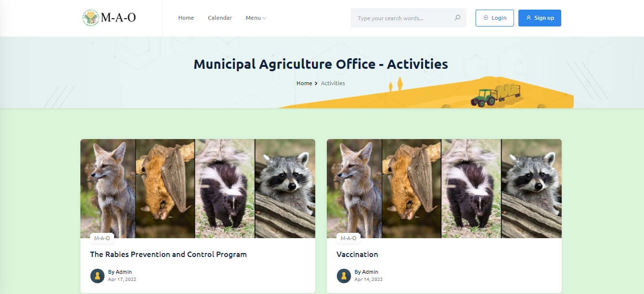The image size is (644, 294).
Task: Click the M-A-O logo in the header
Action: click(x=109, y=17)
